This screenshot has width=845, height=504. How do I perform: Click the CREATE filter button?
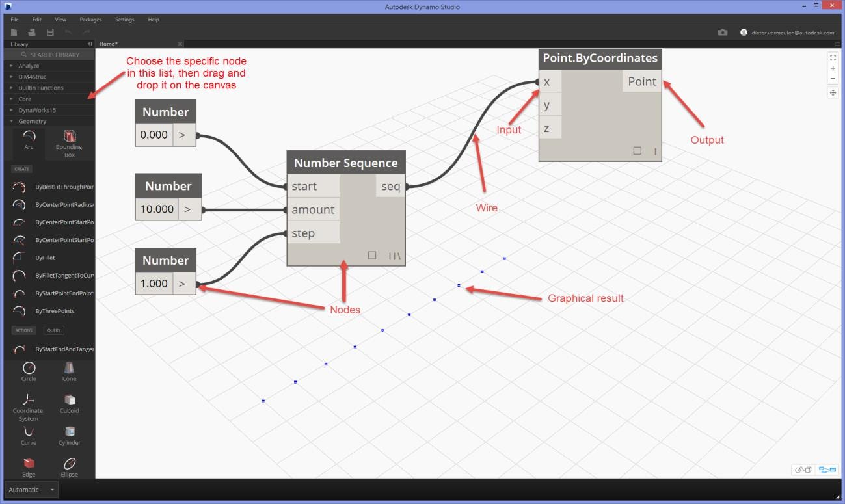21,169
